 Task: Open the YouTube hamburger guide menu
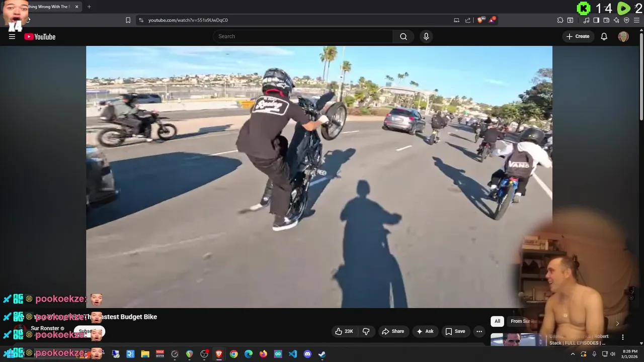12,36
